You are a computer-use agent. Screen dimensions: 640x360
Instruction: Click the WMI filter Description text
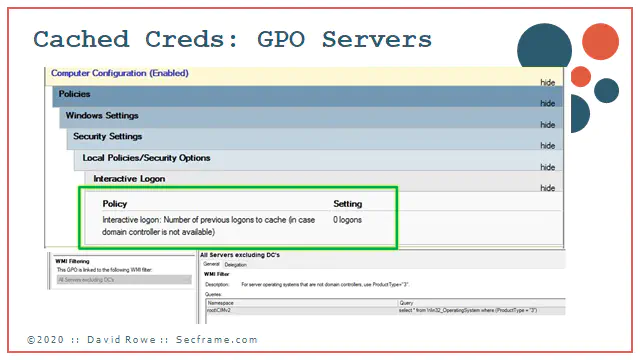325,284
